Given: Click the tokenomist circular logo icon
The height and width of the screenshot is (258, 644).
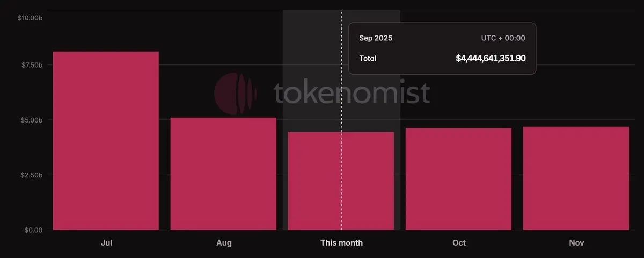Looking at the screenshot, I should pos(235,94).
